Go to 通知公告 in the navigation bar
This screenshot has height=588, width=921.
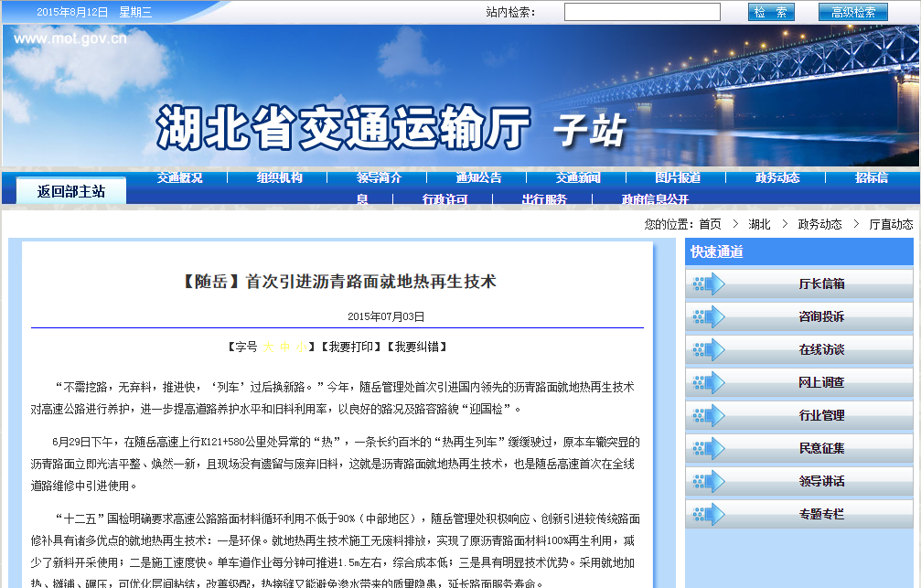[x=479, y=177]
